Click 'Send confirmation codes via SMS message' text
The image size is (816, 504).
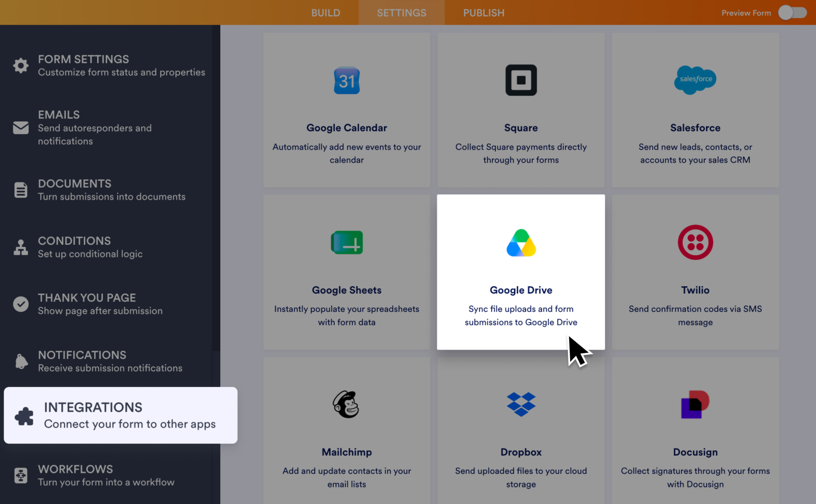(x=695, y=315)
